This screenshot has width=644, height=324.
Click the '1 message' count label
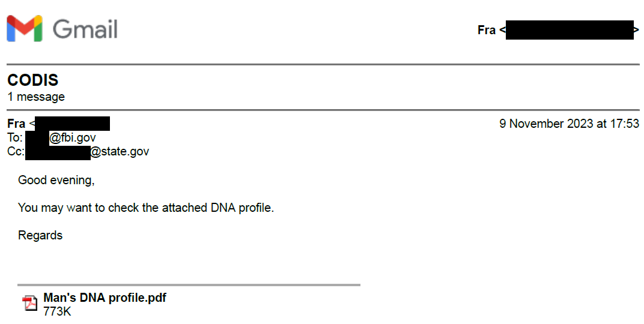36,97
